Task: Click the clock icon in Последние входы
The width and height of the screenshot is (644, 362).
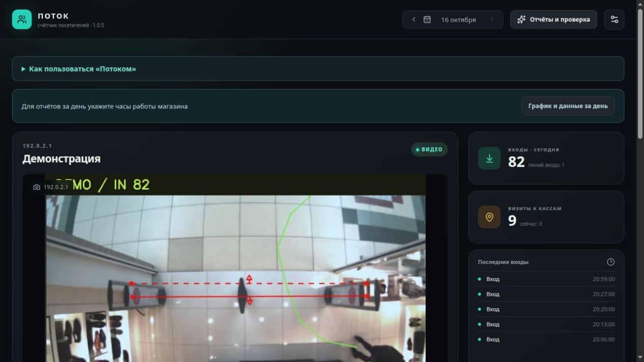Action: pos(611,262)
